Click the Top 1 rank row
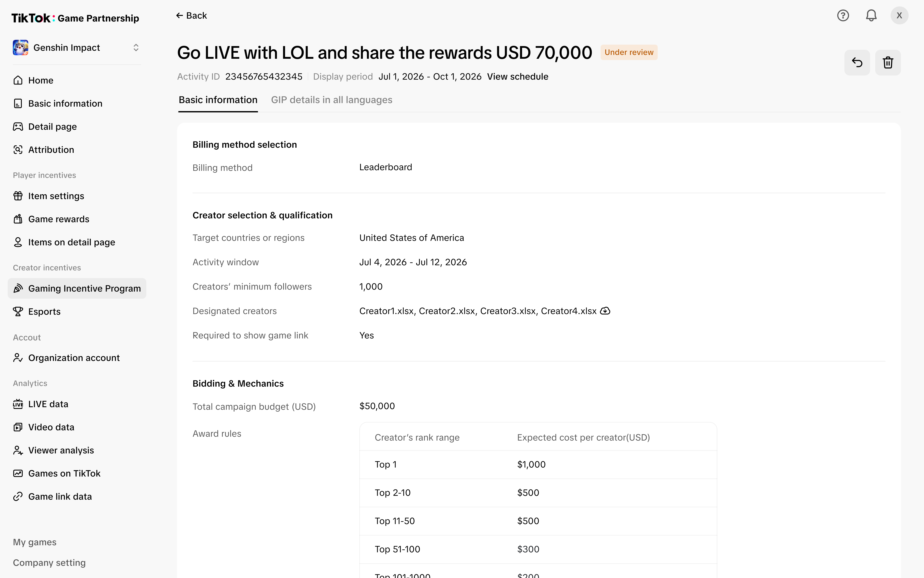924x578 pixels. point(538,464)
